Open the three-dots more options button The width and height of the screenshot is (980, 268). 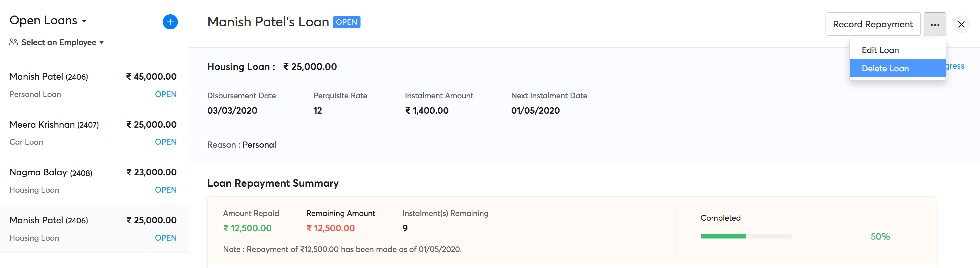(934, 24)
